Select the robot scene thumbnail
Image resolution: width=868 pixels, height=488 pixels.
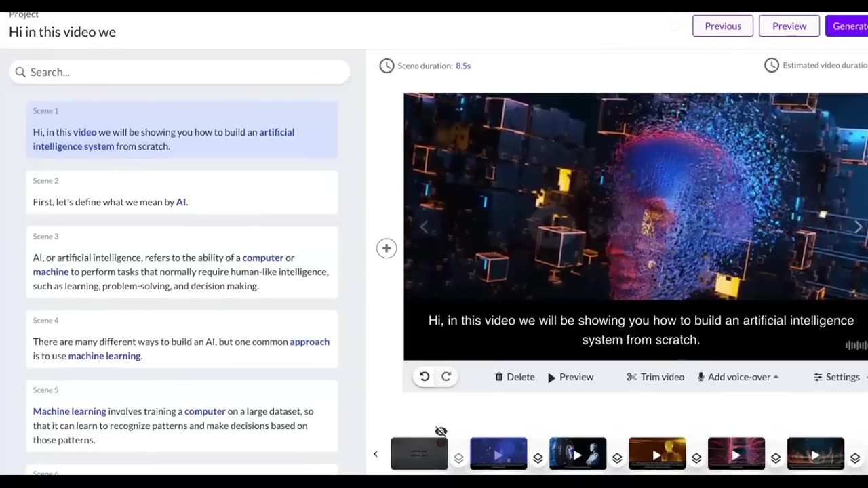point(578,453)
